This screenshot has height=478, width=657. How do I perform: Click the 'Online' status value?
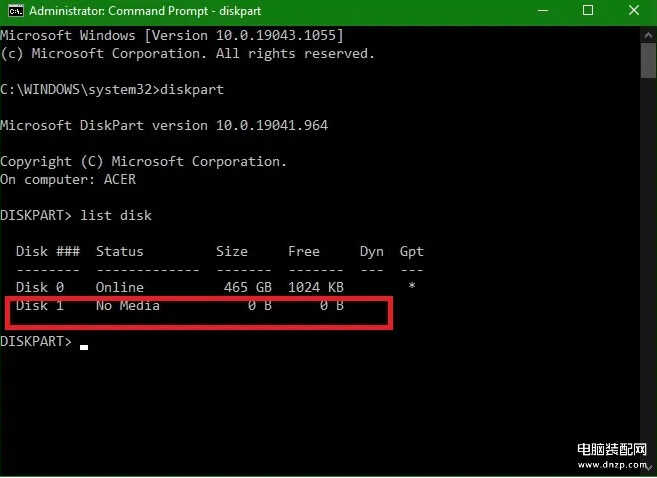point(120,287)
